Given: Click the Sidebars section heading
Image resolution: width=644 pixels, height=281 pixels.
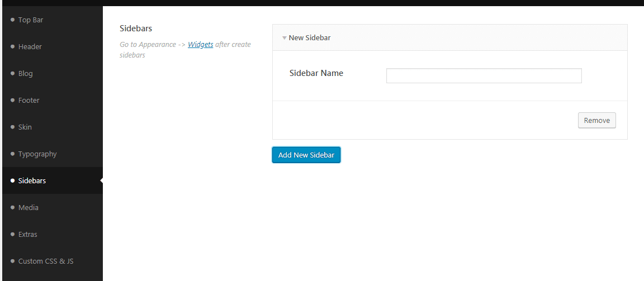Looking at the screenshot, I should [136, 28].
